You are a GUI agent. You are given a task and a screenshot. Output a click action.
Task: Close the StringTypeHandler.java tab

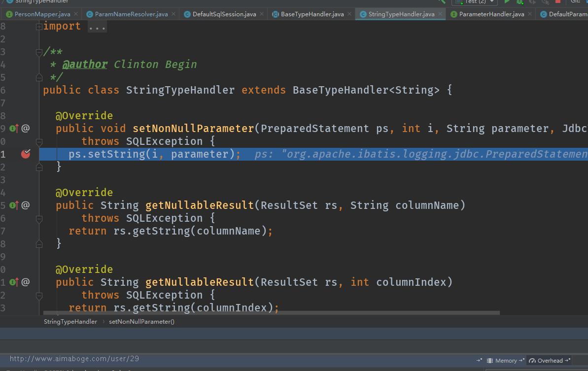pyautogui.click(x=440, y=14)
